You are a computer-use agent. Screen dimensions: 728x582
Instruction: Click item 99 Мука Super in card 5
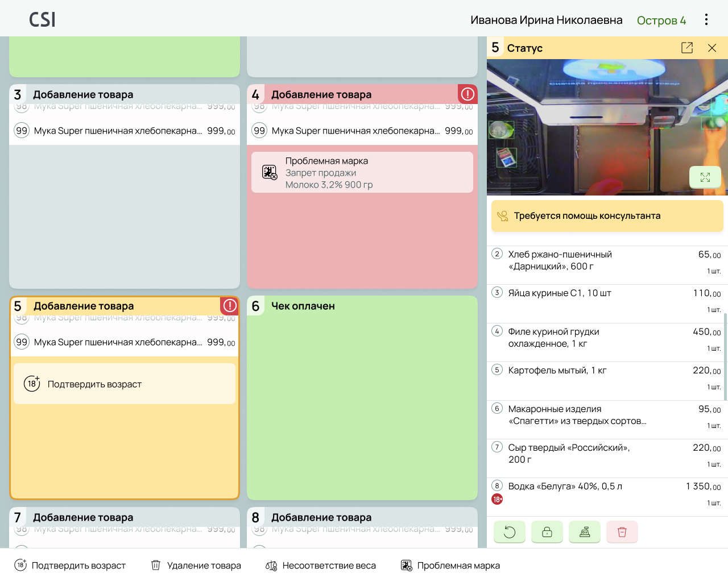point(125,342)
